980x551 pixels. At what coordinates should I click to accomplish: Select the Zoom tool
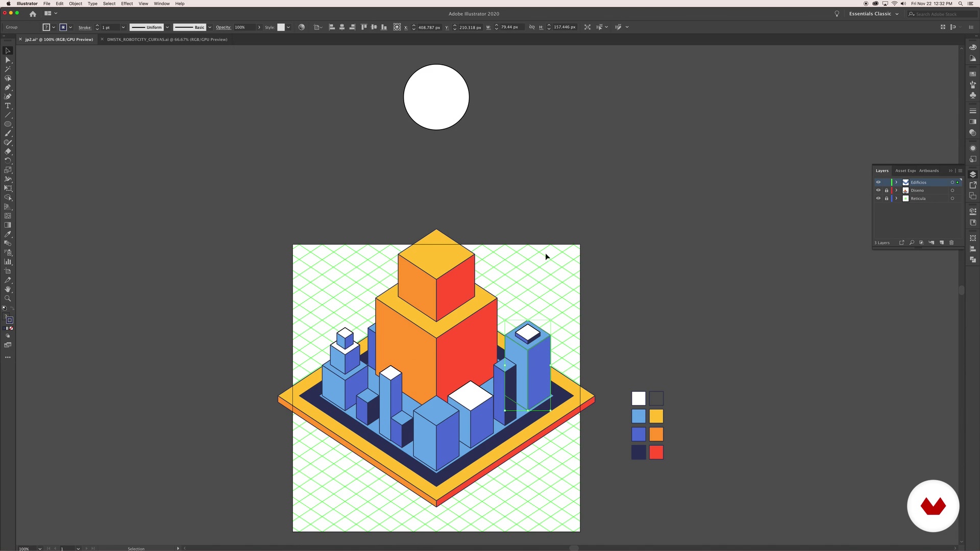coord(8,298)
